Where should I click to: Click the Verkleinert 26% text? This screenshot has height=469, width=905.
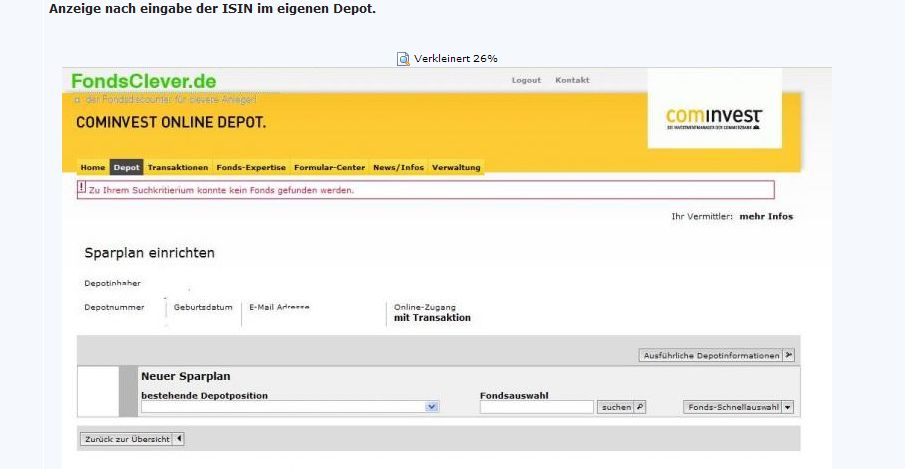455,59
